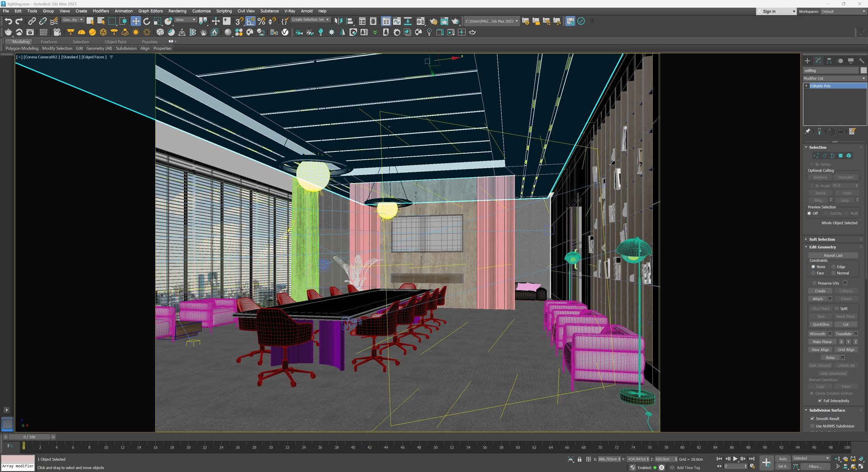
Task: Select the Select and Rotate tool
Action: click(x=146, y=21)
